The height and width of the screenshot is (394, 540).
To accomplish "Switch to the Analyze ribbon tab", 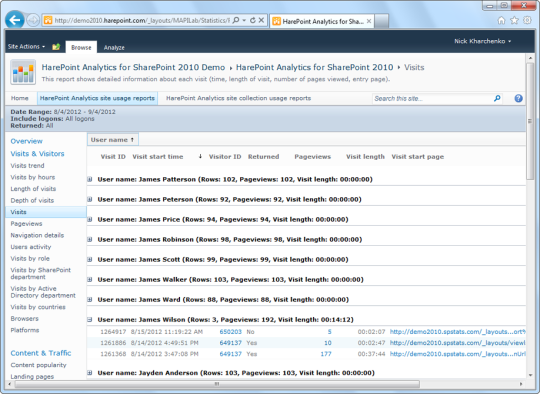I will pos(114,48).
